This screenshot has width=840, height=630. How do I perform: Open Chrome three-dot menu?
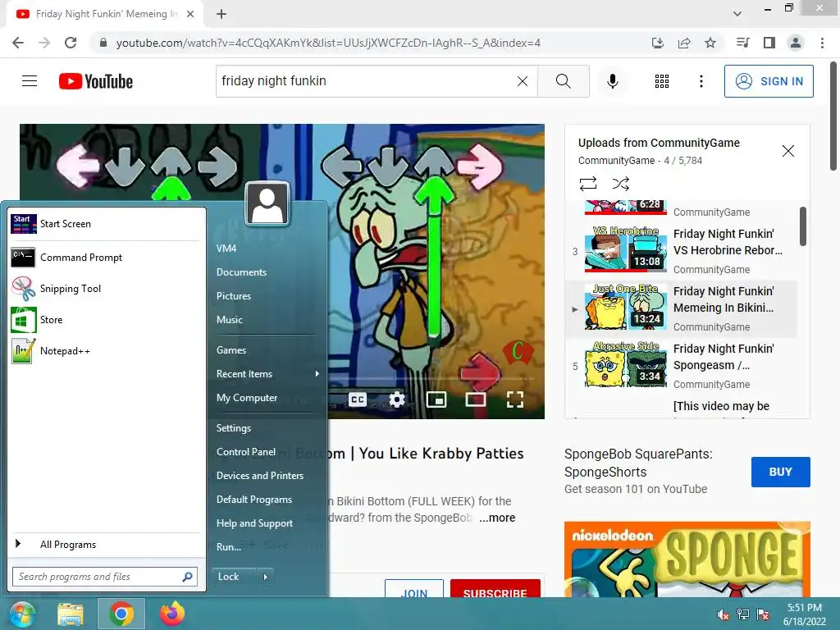[x=822, y=43]
